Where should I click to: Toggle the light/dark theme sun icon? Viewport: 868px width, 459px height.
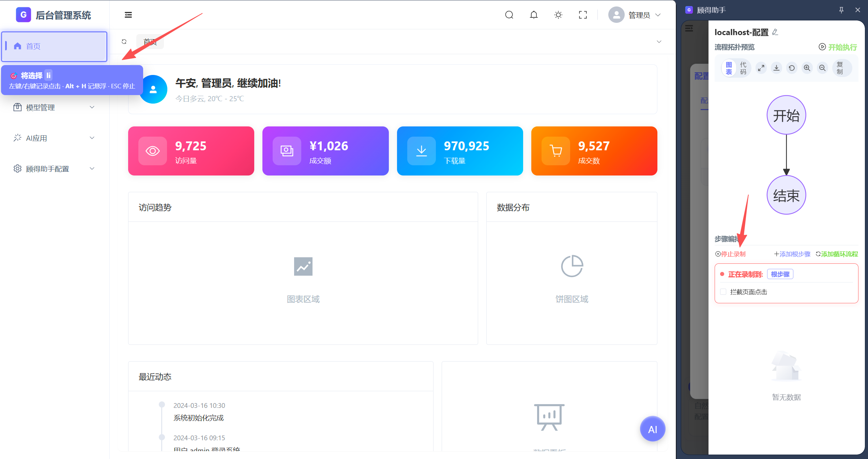coord(558,15)
